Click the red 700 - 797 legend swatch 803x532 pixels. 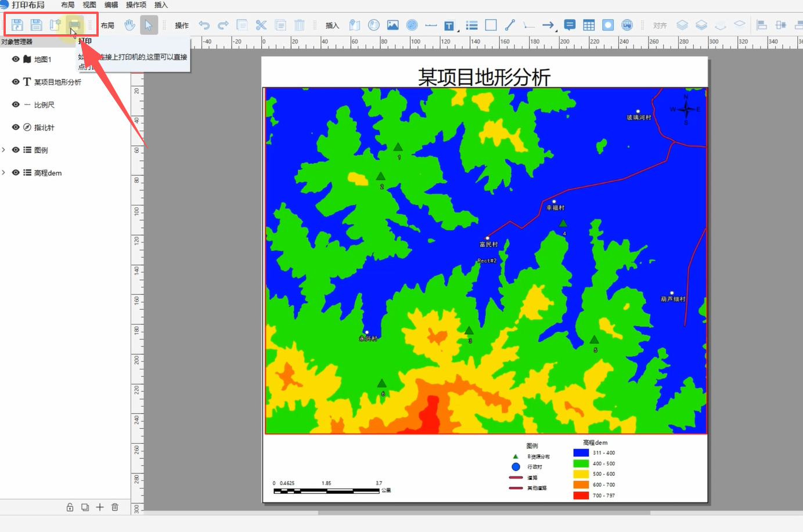tap(581, 495)
